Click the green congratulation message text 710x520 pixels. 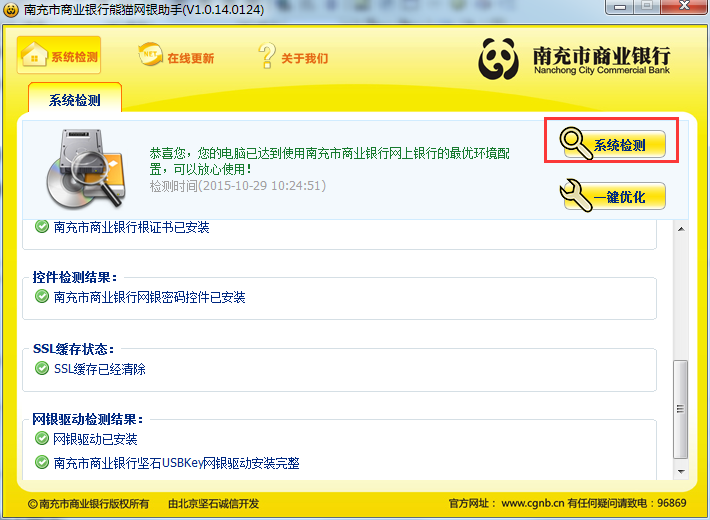(329, 161)
